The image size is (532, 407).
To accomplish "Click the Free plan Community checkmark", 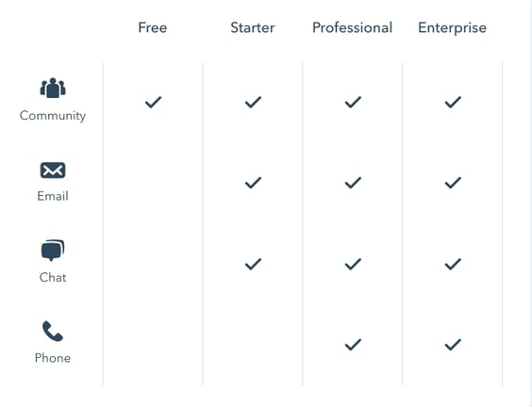I will [153, 102].
